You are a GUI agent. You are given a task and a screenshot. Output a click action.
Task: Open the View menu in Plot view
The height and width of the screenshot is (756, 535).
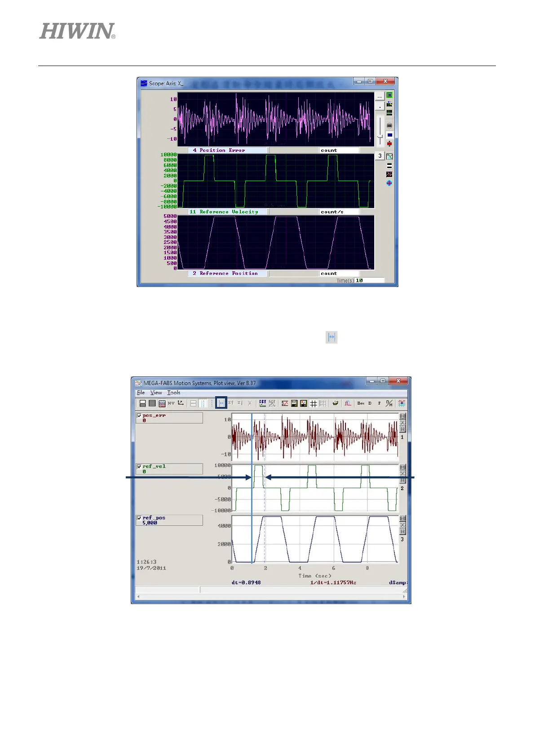[x=156, y=393]
